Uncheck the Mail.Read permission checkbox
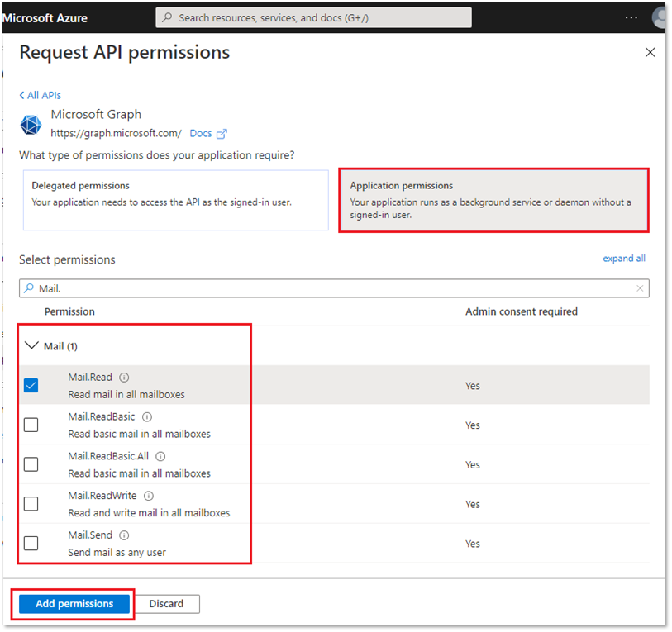 (x=31, y=386)
